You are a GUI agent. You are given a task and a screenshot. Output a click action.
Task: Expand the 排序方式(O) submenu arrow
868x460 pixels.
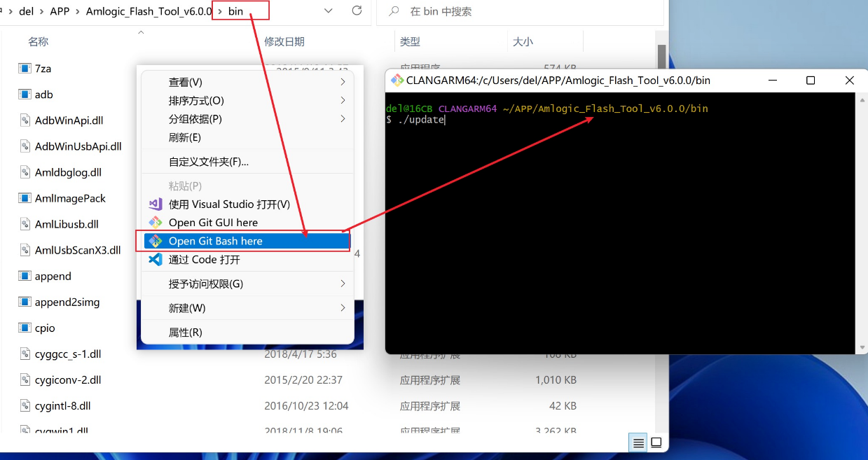point(343,100)
